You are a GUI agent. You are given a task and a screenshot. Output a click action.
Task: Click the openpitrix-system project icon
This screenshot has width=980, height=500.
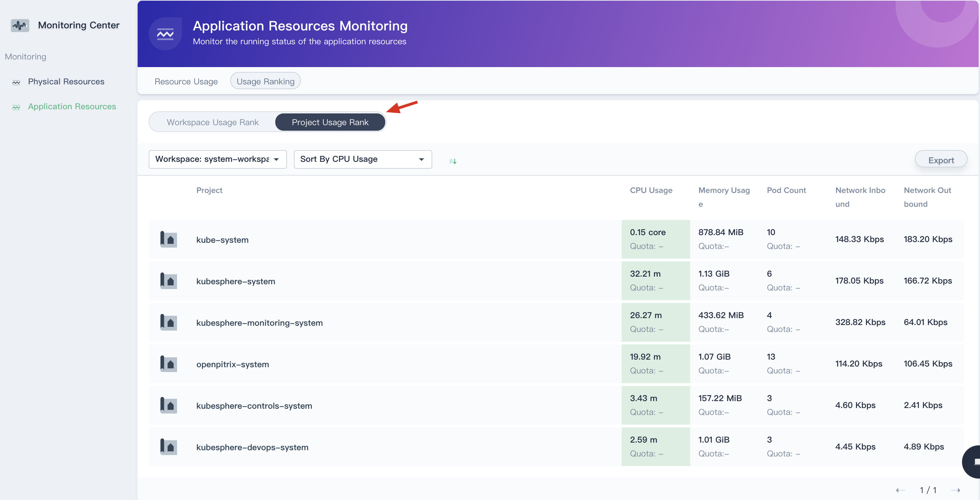click(x=168, y=364)
